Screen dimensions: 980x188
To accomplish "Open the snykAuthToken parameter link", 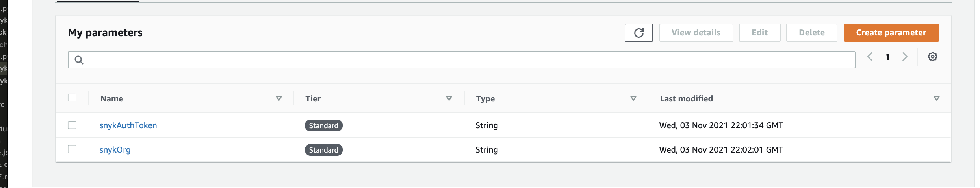I will point(128,125).
